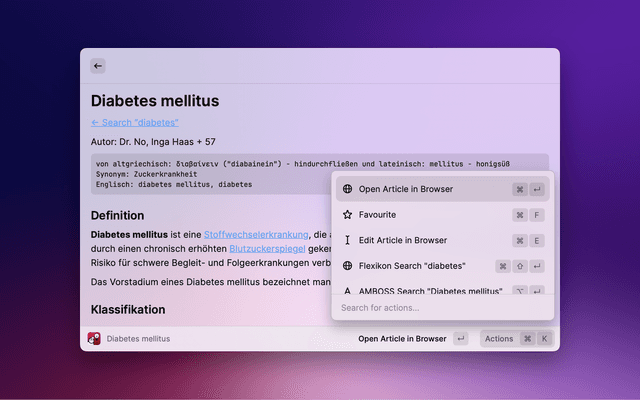Select Edit Article in Browser action
The height and width of the screenshot is (400, 640).
pyautogui.click(x=402, y=241)
